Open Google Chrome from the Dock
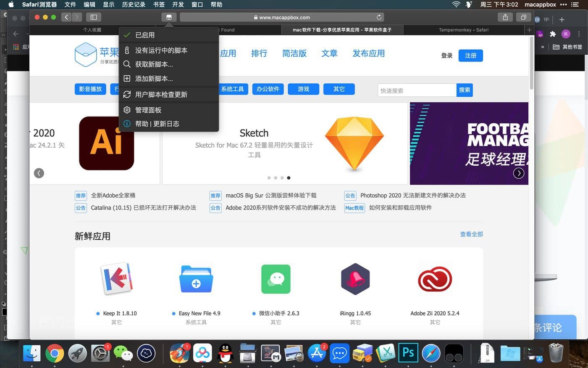The height and width of the screenshot is (368, 588). click(55, 353)
